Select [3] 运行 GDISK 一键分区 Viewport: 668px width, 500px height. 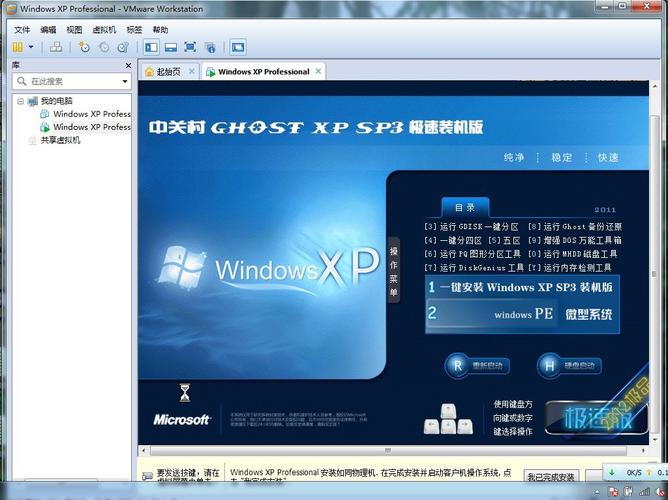472,227
